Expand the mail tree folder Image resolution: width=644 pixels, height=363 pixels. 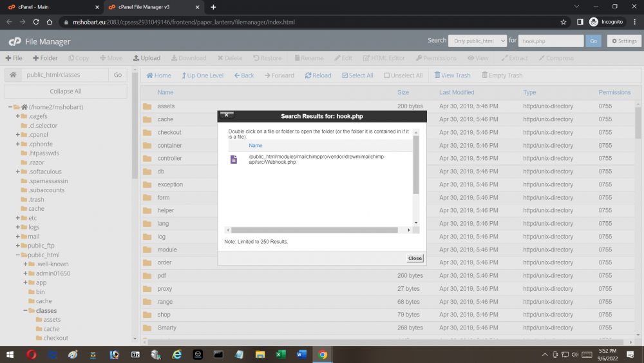pos(17,237)
